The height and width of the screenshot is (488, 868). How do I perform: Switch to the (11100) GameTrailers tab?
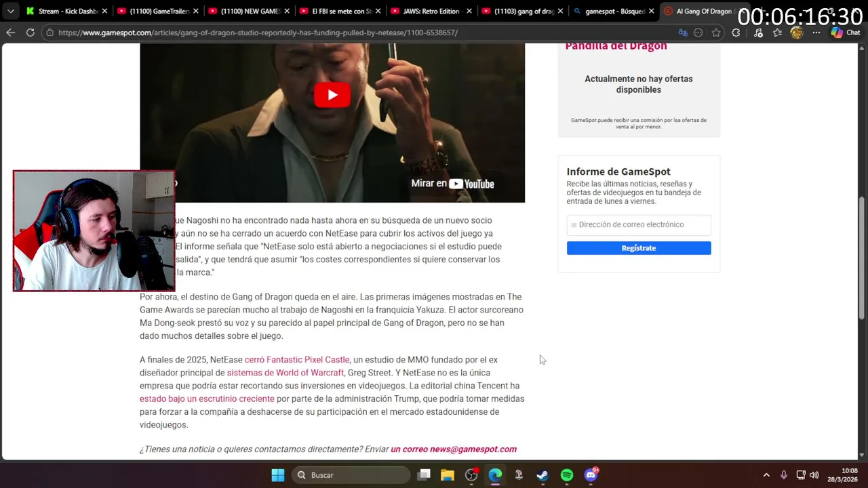coord(157,11)
